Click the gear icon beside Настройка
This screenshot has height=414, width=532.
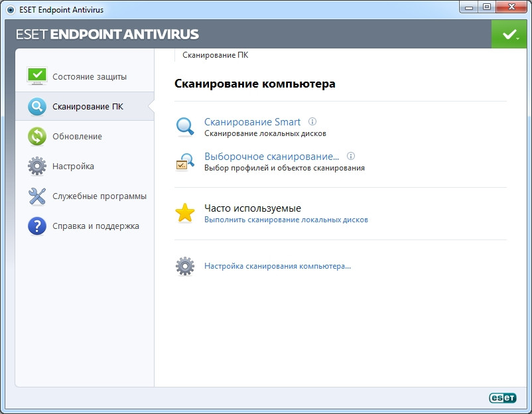click(37, 167)
